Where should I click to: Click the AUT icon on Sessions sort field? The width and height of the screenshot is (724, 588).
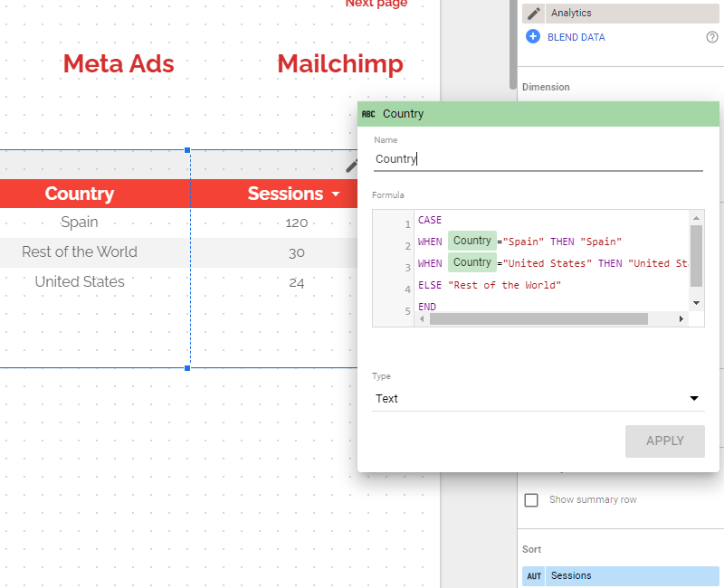coord(534,576)
